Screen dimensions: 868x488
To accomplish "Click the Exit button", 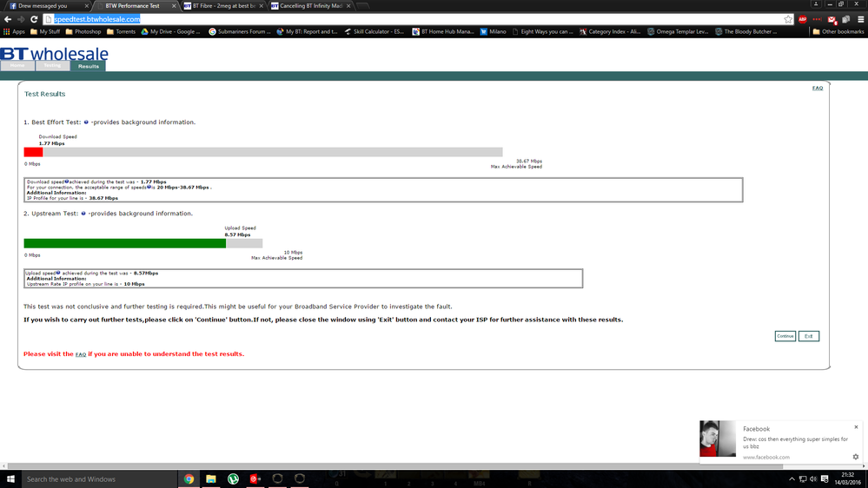I will [809, 336].
